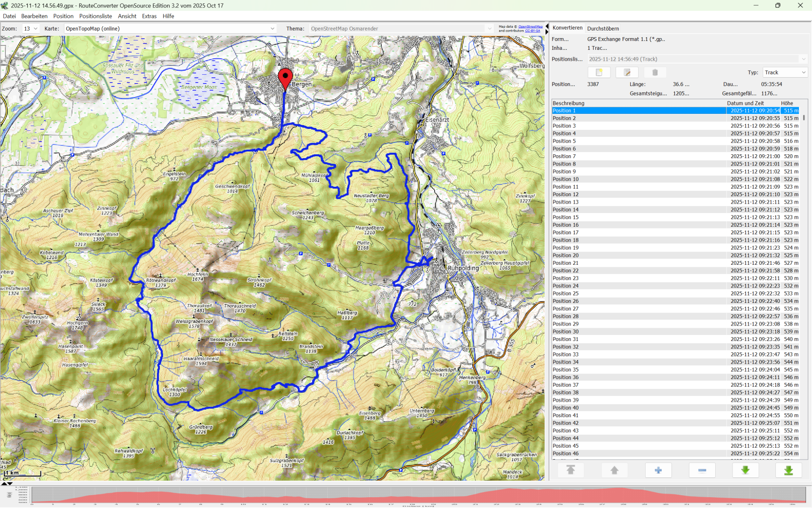This screenshot has width=812, height=508.
Task: Click the red start marker at Bergen
Action: [x=285, y=77]
